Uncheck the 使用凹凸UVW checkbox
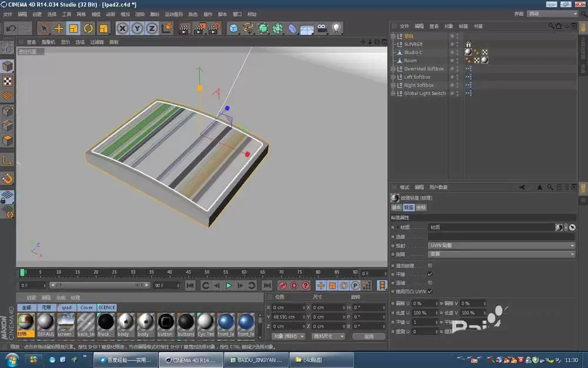 (x=430, y=291)
